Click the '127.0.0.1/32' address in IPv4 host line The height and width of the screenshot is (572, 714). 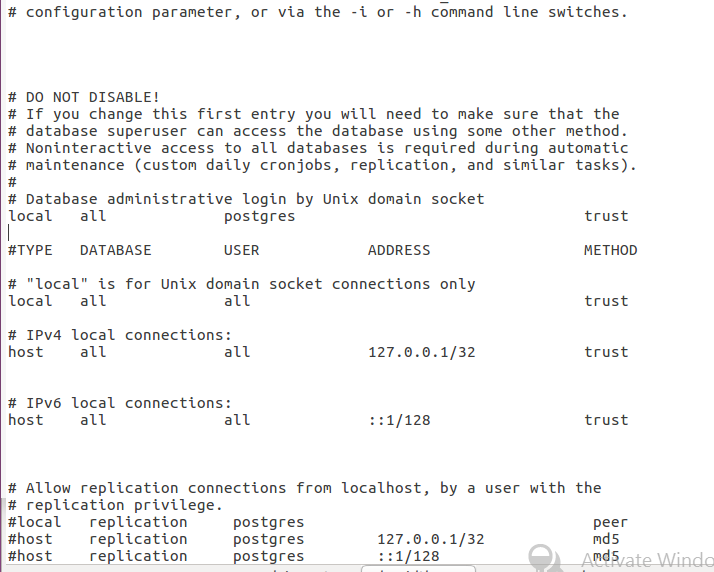(x=421, y=352)
